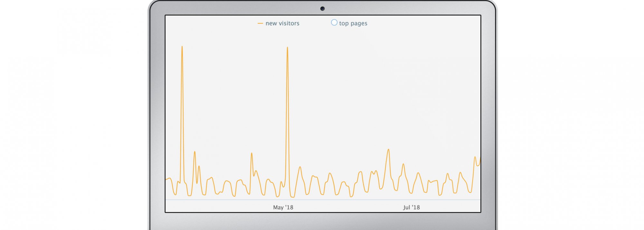Click the x-axis baseline above May '18
Viewport: 644px width, 230px height.
click(283, 200)
